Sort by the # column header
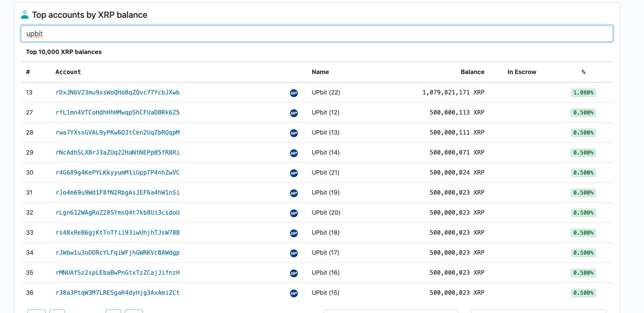The height and width of the screenshot is (313, 644). [x=28, y=72]
